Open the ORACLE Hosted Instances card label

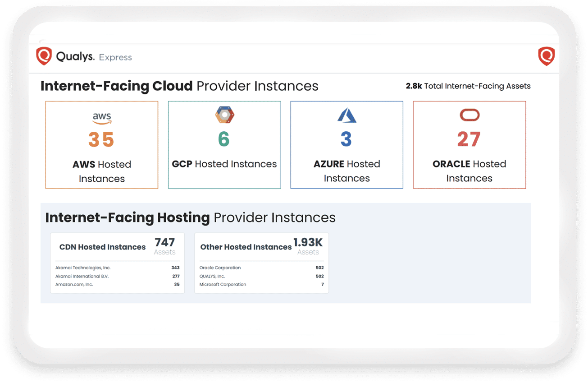pos(469,171)
